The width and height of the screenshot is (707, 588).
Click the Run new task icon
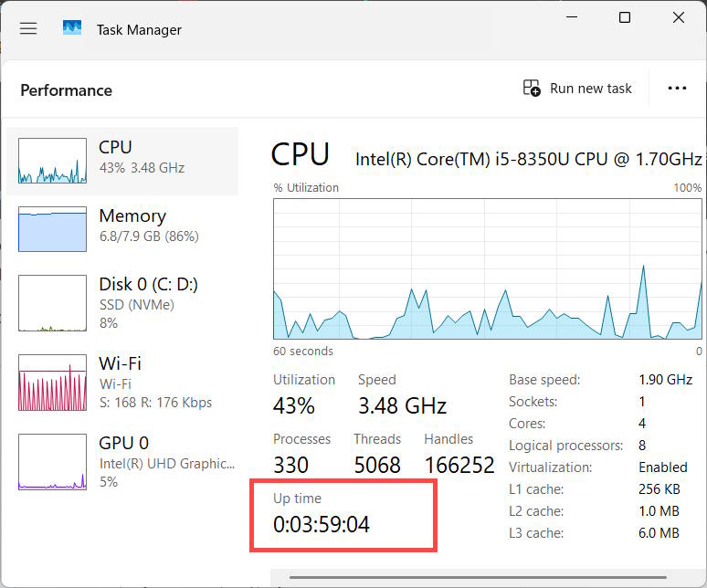click(532, 88)
